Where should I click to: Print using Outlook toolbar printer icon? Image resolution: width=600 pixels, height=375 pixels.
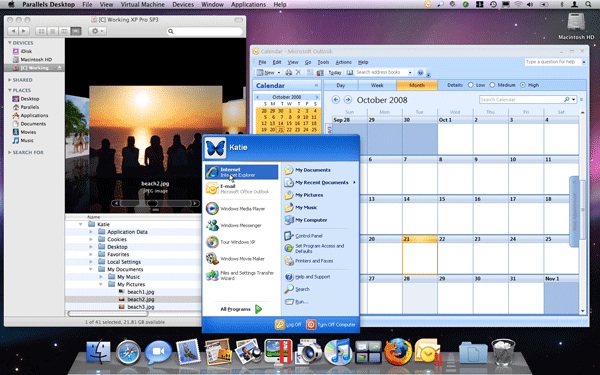[289, 72]
